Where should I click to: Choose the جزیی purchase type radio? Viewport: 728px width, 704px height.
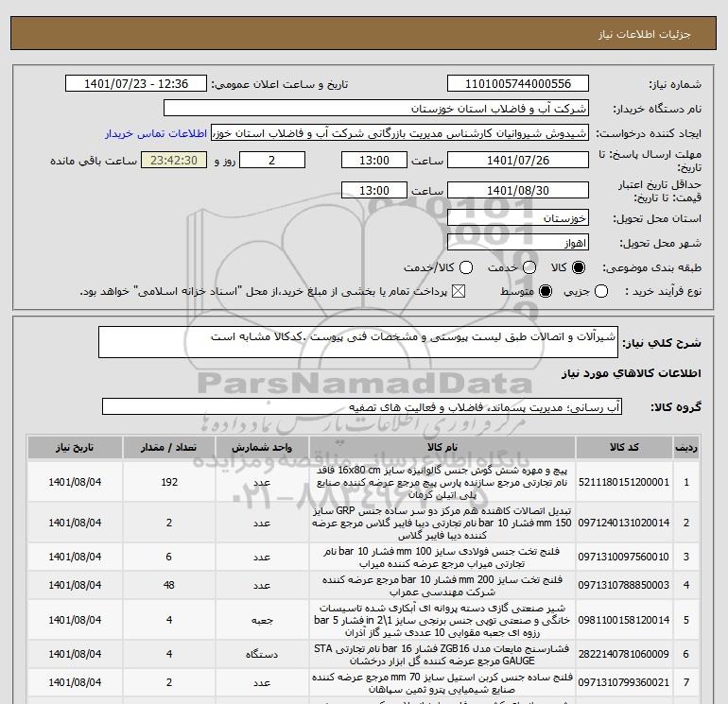click(x=601, y=291)
